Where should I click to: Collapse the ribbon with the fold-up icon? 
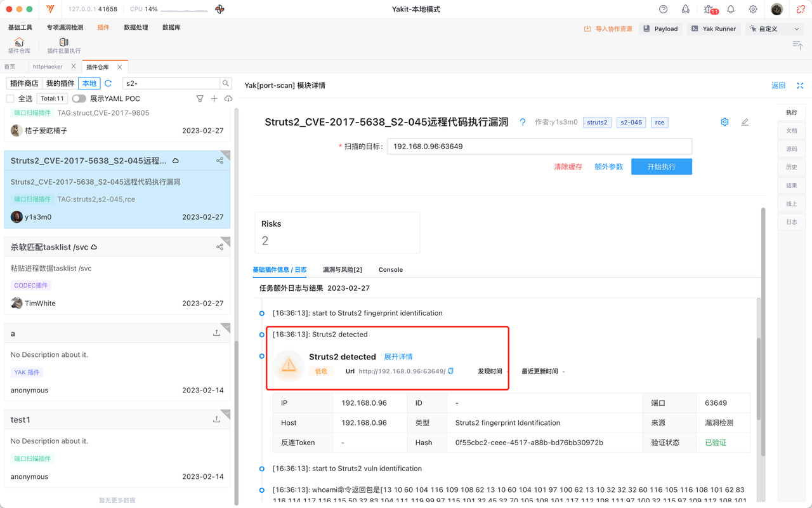pyautogui.click(x=797, y=45)
